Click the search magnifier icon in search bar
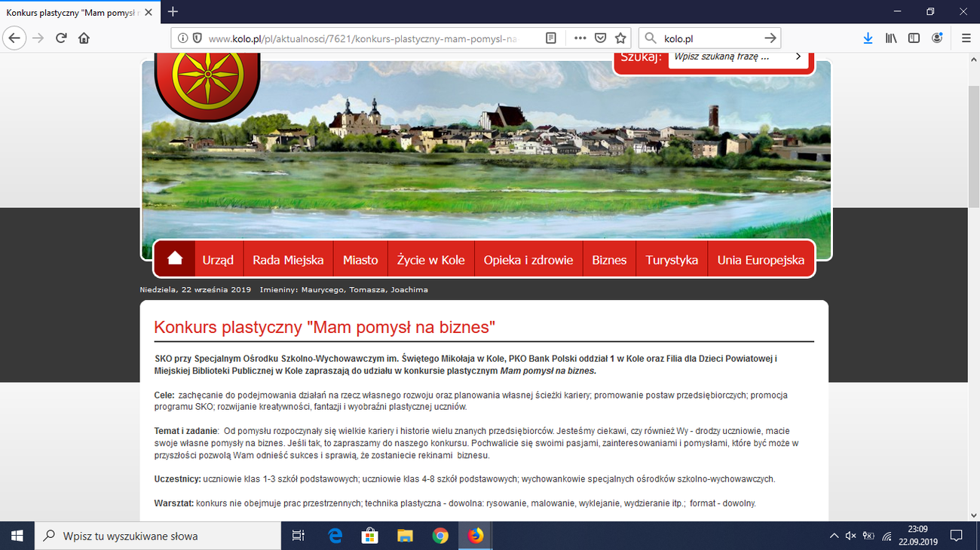The height and width of the screenshot is (550, 980). pos(651,38)
